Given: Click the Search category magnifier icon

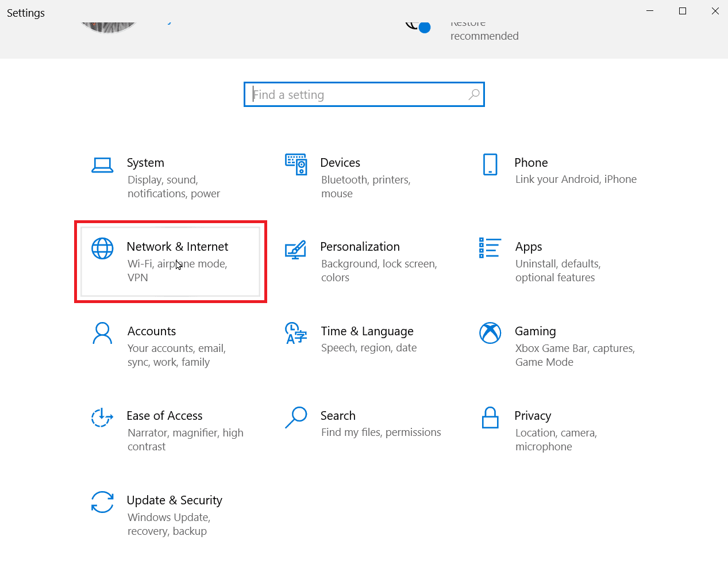Looking at the screenshot, I should point(296,418).
